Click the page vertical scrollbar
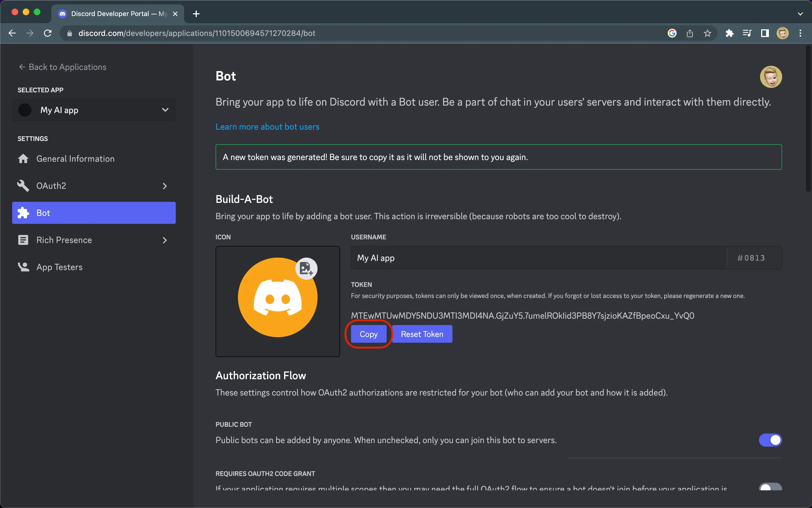812x508 pixels. pyautogui.click(x=808, y=119)
